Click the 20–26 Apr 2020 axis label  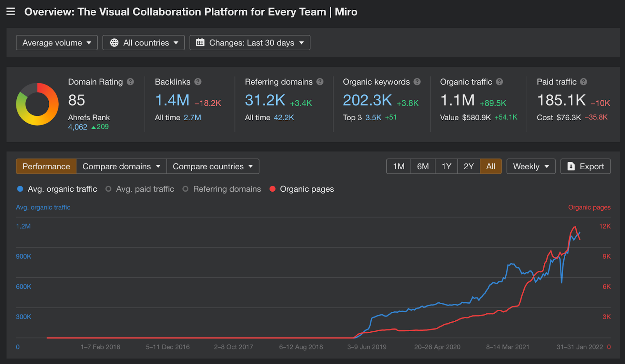pyautogui.click(x=437, y=347)
